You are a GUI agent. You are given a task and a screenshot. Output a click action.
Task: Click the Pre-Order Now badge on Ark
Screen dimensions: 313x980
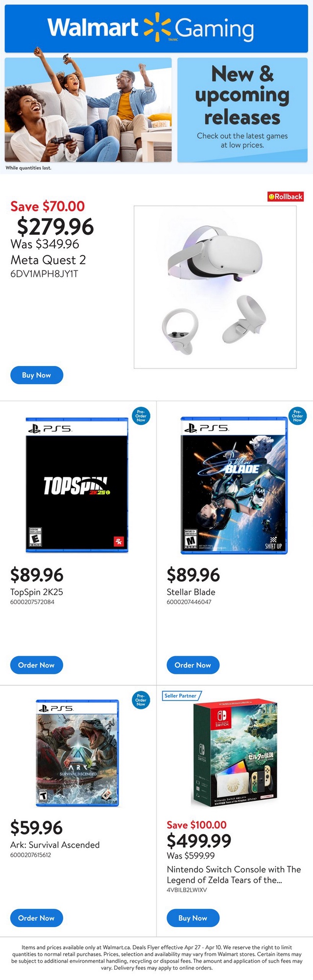click(x=141, y=699)
